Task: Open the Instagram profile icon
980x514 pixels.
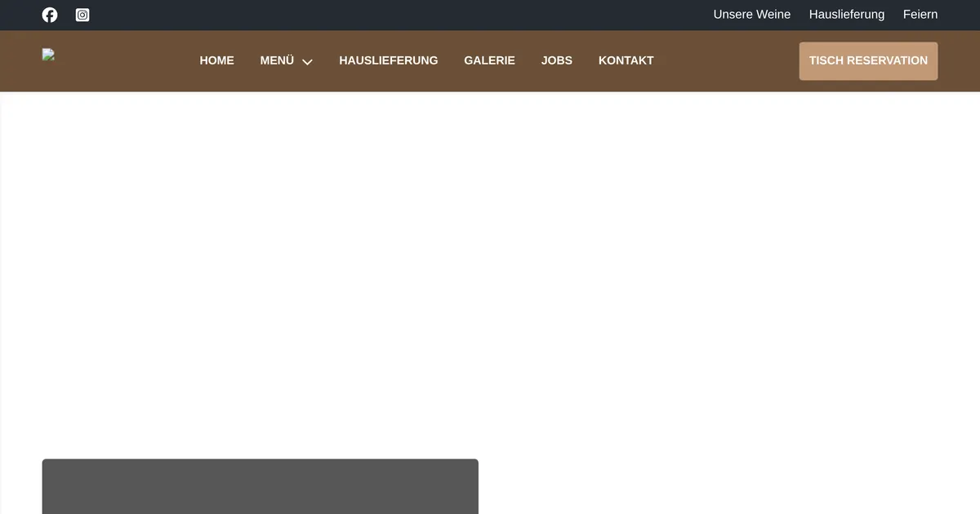Action: pos(82,15)
